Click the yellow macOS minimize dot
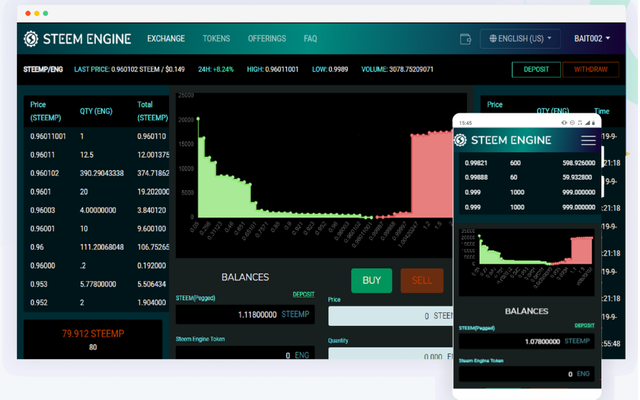 [37, 13]
